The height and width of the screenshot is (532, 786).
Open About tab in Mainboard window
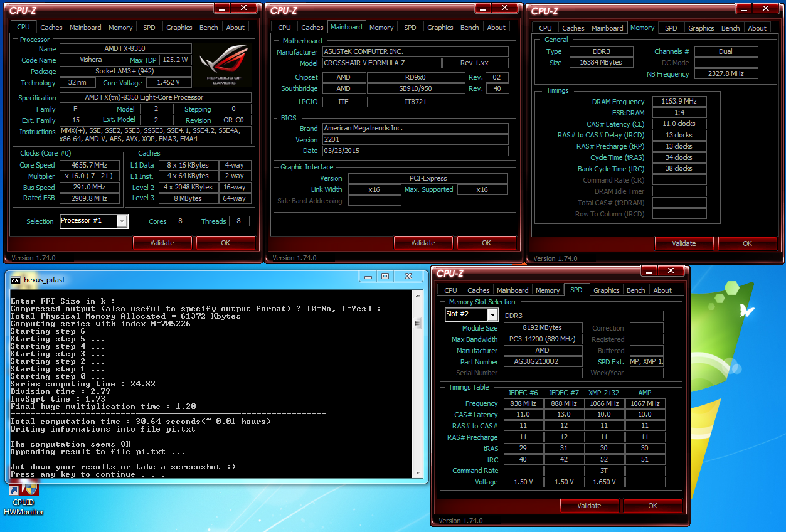pyautogui.click(x=496, y=28)
